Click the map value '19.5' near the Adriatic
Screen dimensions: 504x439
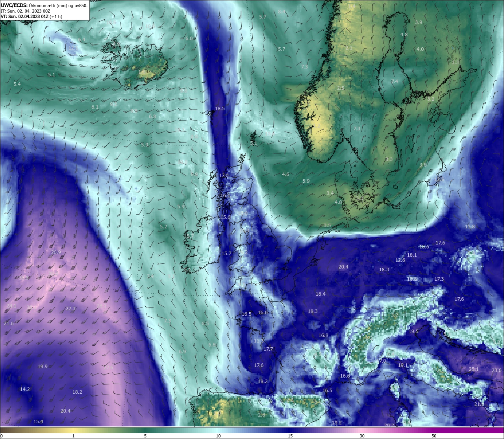413,331
